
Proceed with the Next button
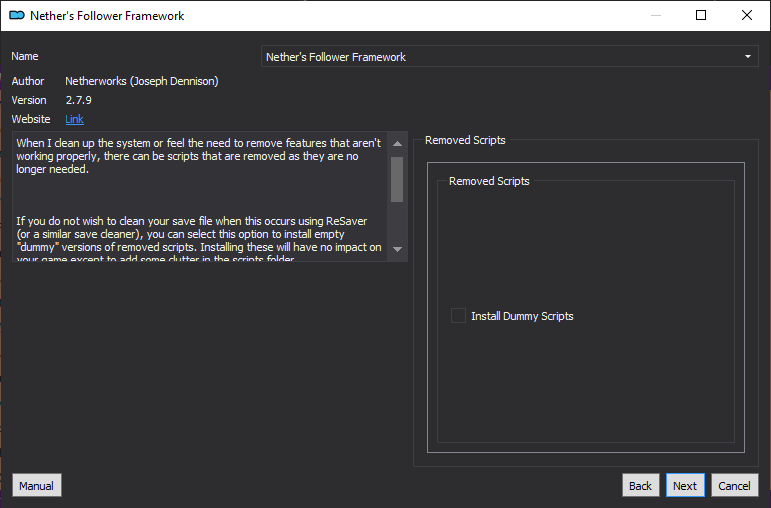[685, 485]
